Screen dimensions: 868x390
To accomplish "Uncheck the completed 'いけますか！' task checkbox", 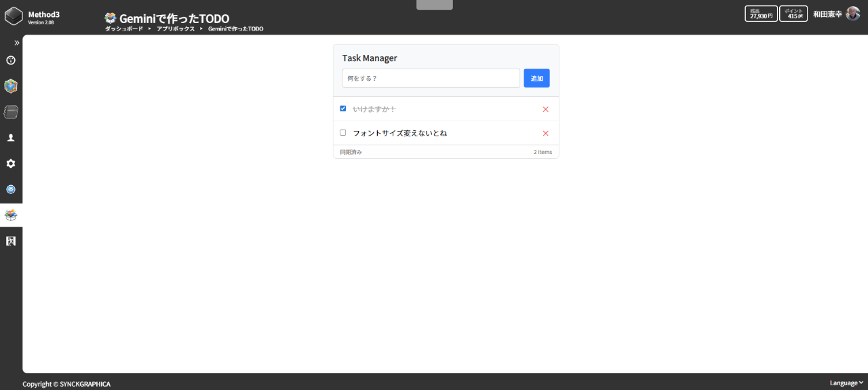I will tap(343, 109).
